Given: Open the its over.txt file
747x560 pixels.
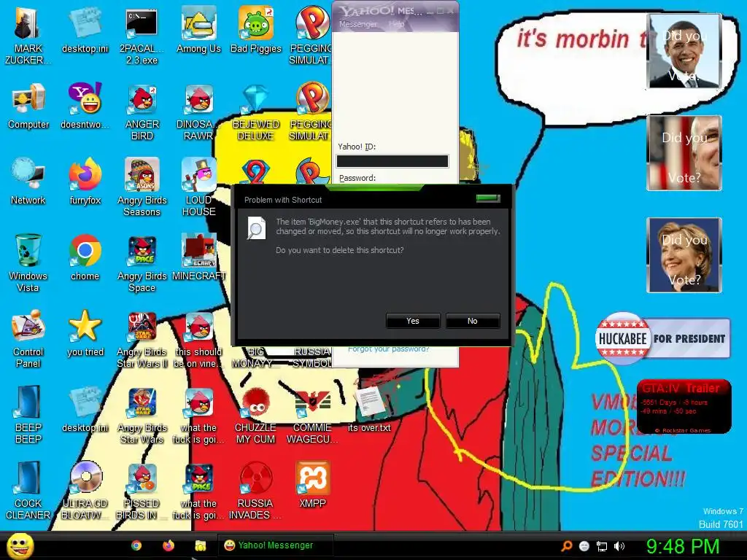Looking at the screenshot, I should click(369, 408).
